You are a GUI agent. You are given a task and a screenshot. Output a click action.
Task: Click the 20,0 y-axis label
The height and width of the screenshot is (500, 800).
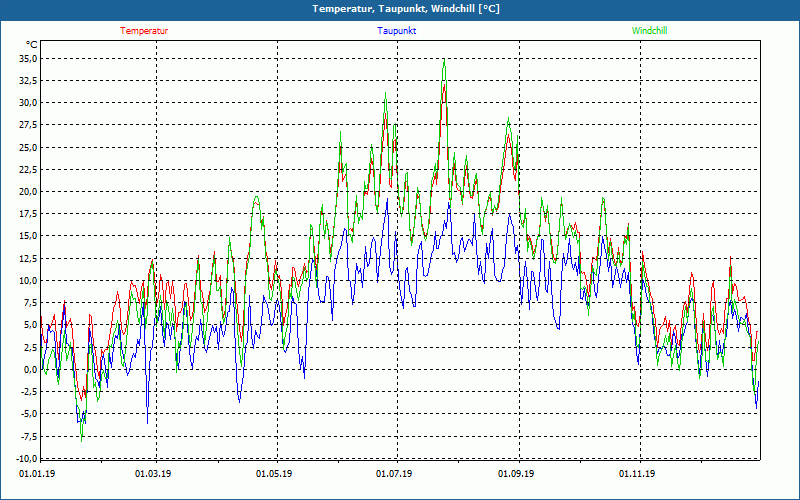pyautogui.click(x=27, y=191)
